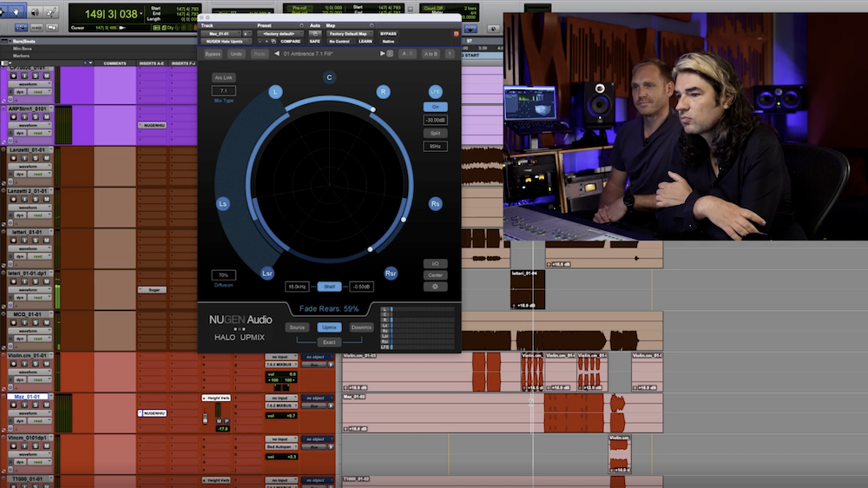Click the 95Hz LFE crossover field
Image resolution: width=868 pixels, height=488 pixels.
coord(435,146)
